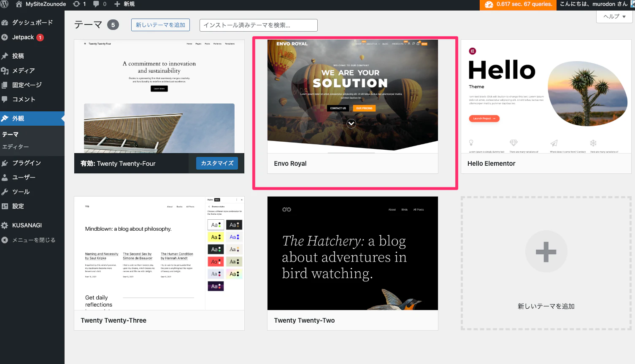635x364 pixels.
Task: Click 新しいテーマを追加 text in dashed box
Action: pos(546,306)
